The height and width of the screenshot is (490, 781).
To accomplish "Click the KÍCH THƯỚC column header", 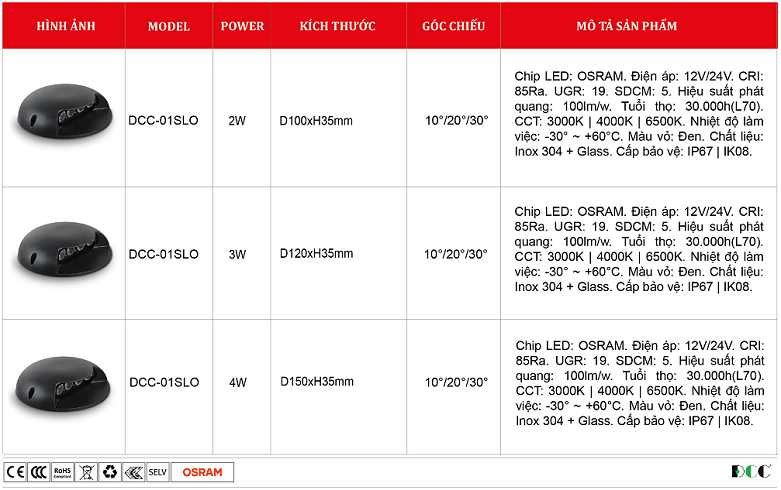I will (x=337, y=26).
